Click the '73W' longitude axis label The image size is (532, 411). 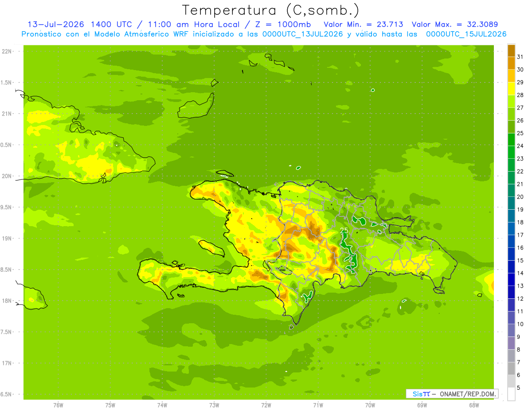pyautogui.click(x=214, y=405)
